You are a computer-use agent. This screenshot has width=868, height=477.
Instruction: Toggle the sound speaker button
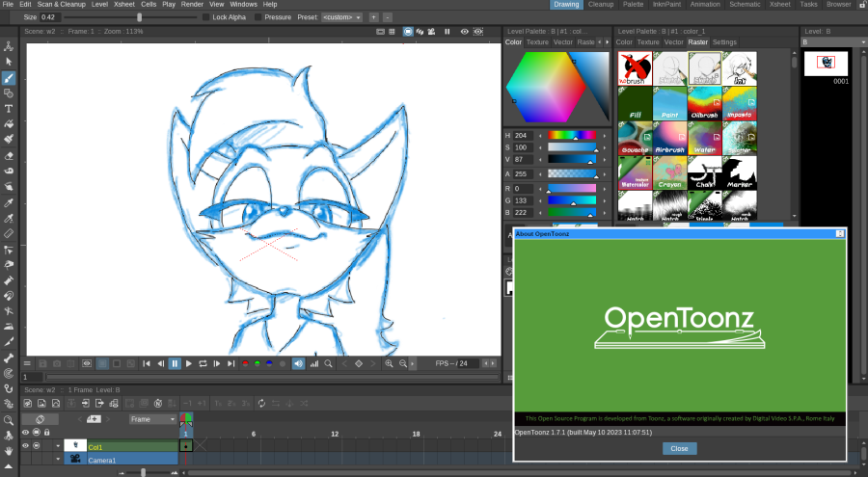[x=298, y=363]
